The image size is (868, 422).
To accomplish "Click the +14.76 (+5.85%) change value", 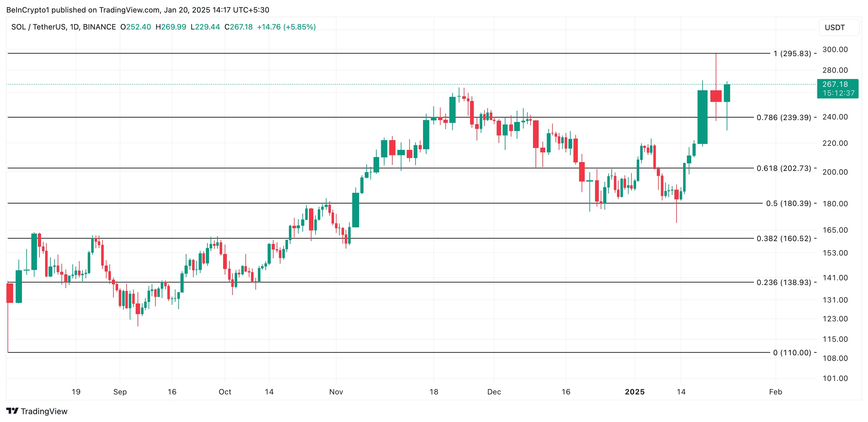I will (286, 27).
